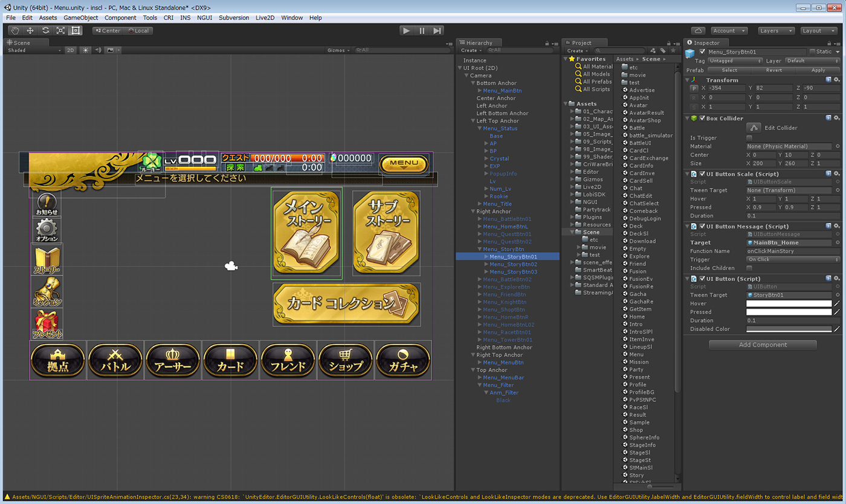Screen dimensions: 846x504
Task: Collapse the Box Collider component foldout
Action: [688, 118]
